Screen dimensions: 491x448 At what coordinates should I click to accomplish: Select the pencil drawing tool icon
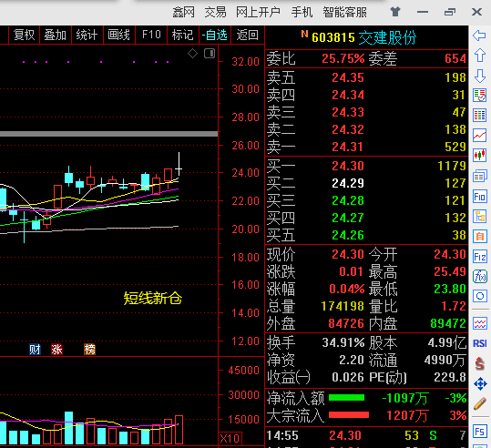click(479, 403)
